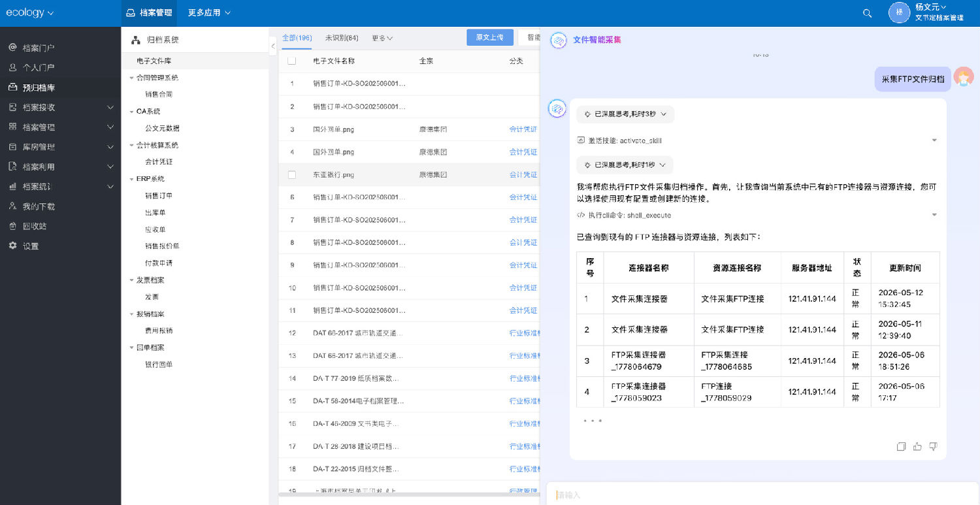
Task: Click the user avatar 杨 in the top bar
Action: [x=899, y=12]
